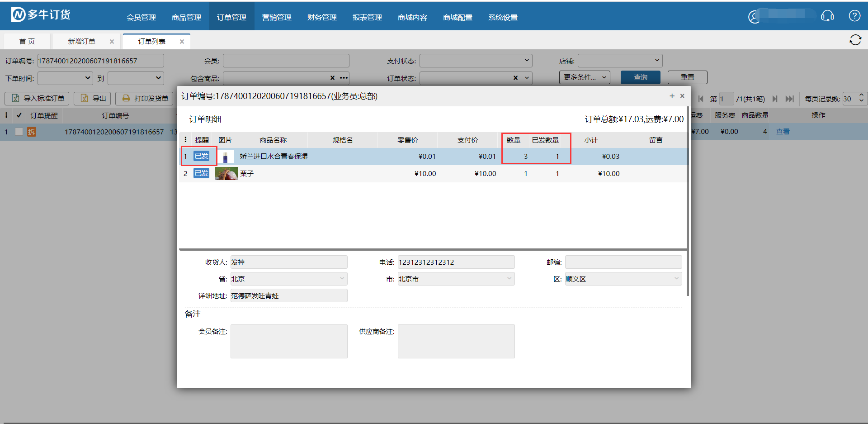868x424 pixels.
Task: Click 已发 badge for 娇兰进口水合青春保湿
Action: point(201,156)
